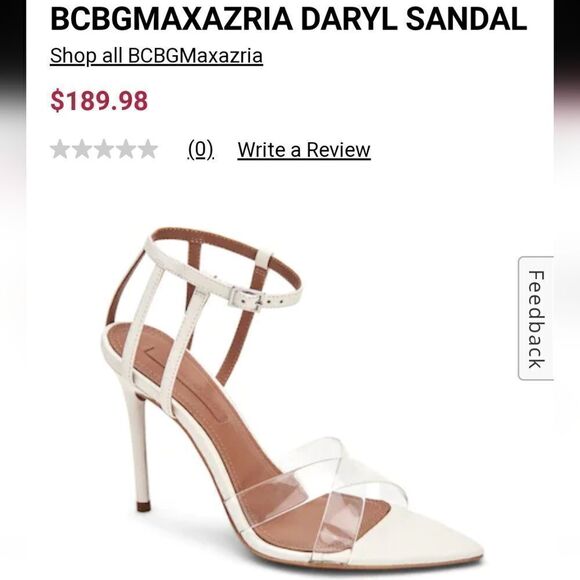This screenshot has height=580, width=580.
Task: Open the vertical Feedback side tab
Action: point(536,318)
